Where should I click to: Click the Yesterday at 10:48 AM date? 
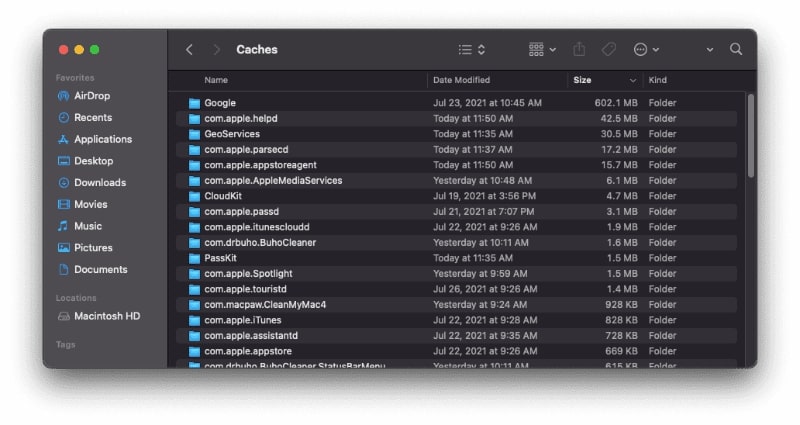pyautogui.click(x=483, y=181)
